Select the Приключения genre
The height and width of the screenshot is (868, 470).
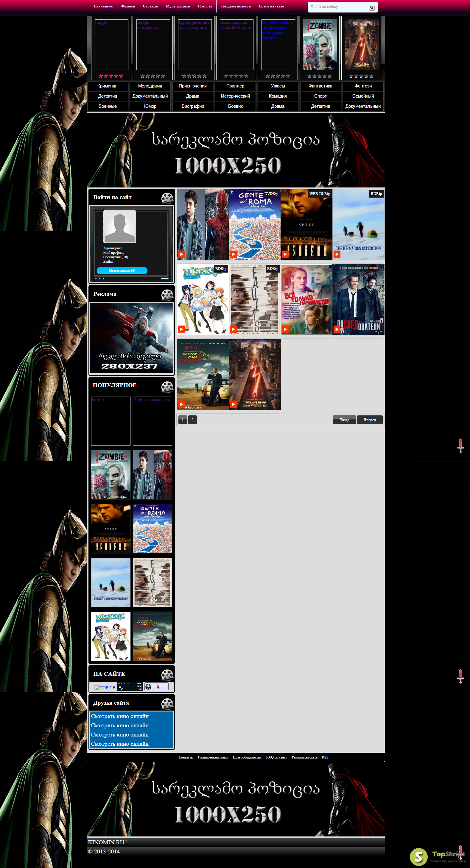192,86
